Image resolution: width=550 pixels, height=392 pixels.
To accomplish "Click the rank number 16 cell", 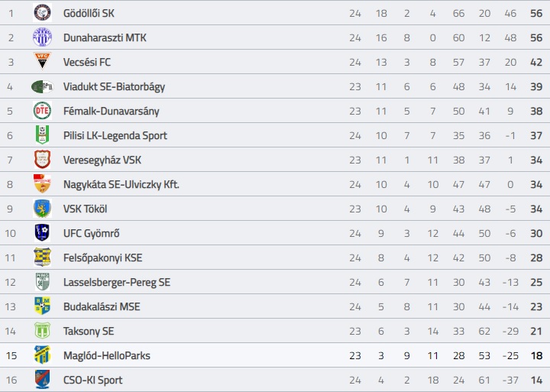I will 11,380.
